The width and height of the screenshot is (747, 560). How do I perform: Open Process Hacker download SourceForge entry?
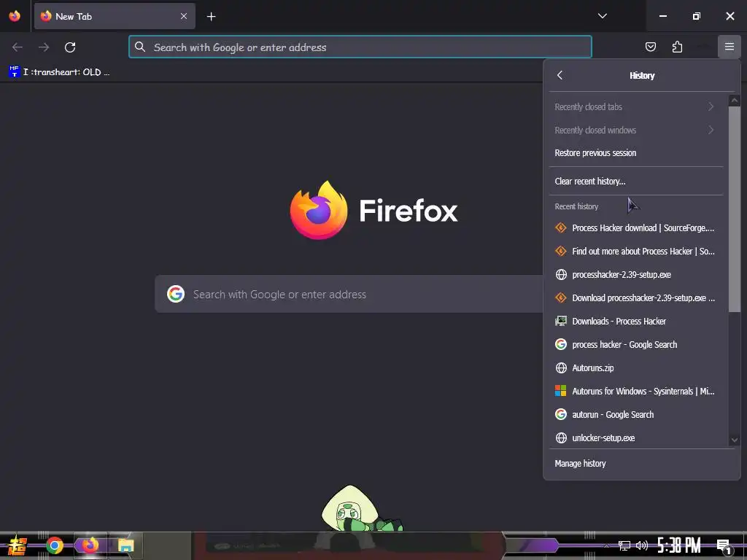point(635,228)
